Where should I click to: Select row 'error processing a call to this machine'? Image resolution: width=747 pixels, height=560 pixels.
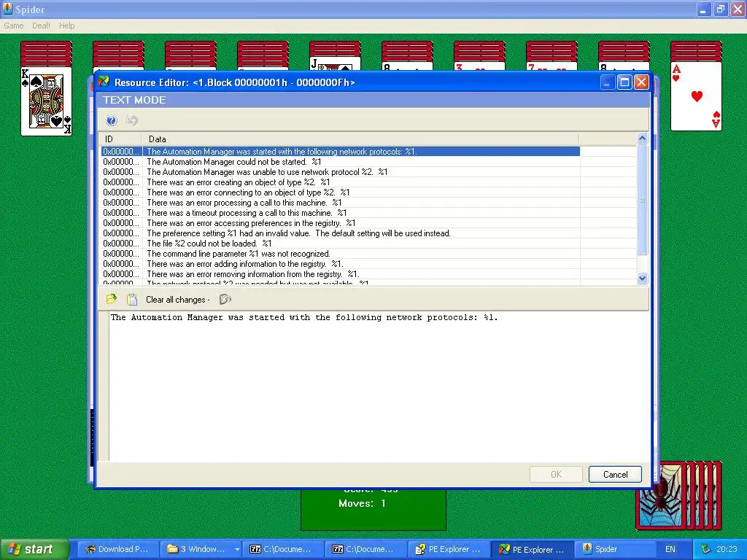tap(341, 203)
